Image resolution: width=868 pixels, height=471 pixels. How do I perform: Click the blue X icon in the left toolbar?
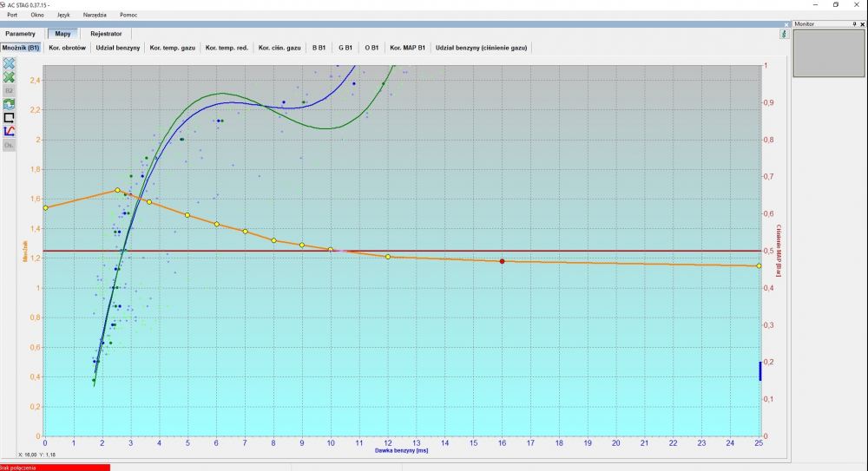[9, 63]
